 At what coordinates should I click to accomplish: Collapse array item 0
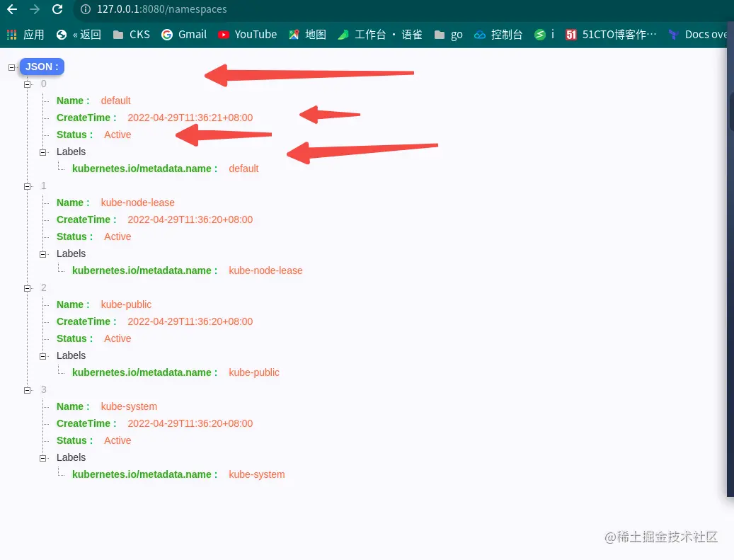point(27,85)
